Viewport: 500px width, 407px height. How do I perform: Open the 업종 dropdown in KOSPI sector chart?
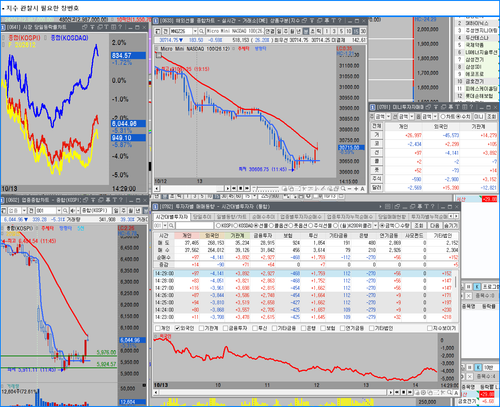point(24,211)
